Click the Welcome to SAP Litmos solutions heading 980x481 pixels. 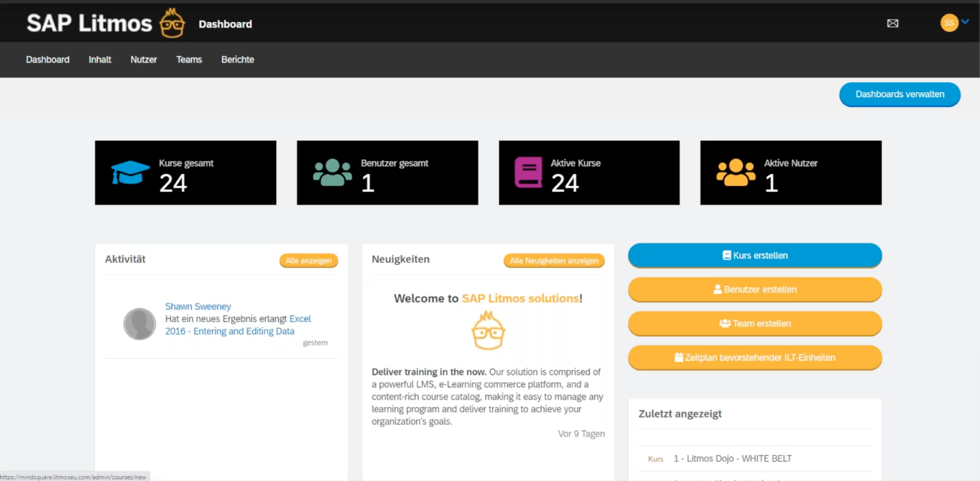tap(488, 299)
